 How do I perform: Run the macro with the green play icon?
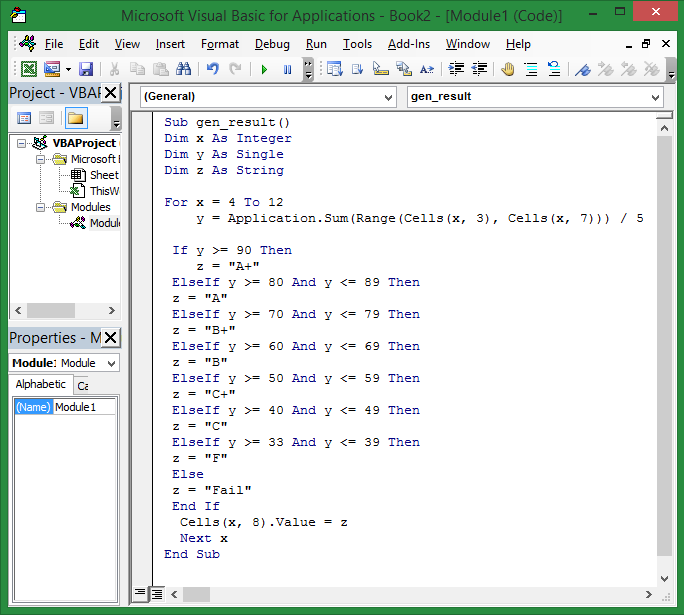[x=264, y=69]
